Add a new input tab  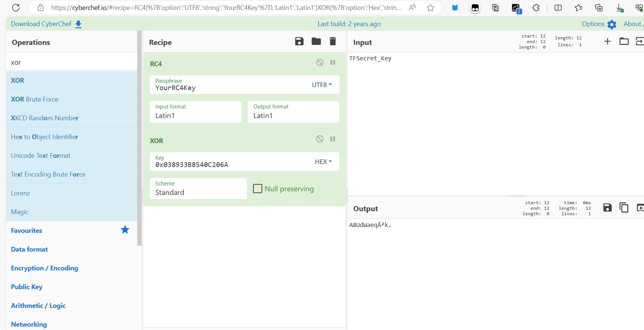(608, 41)
